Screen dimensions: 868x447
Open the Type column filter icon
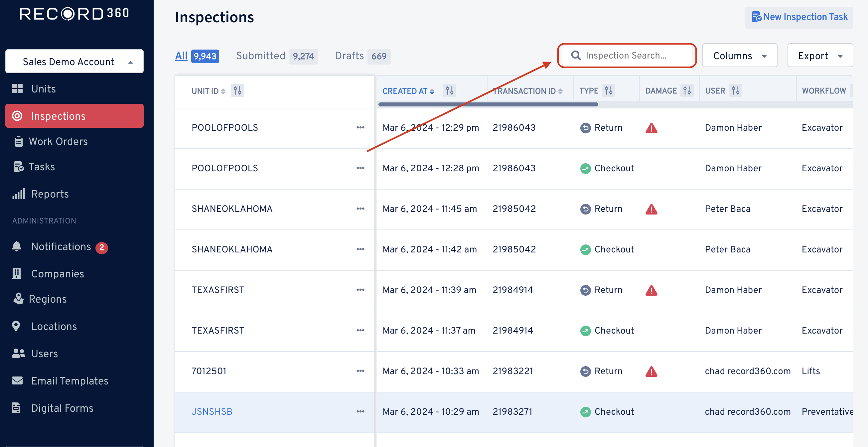click(609, 91)
